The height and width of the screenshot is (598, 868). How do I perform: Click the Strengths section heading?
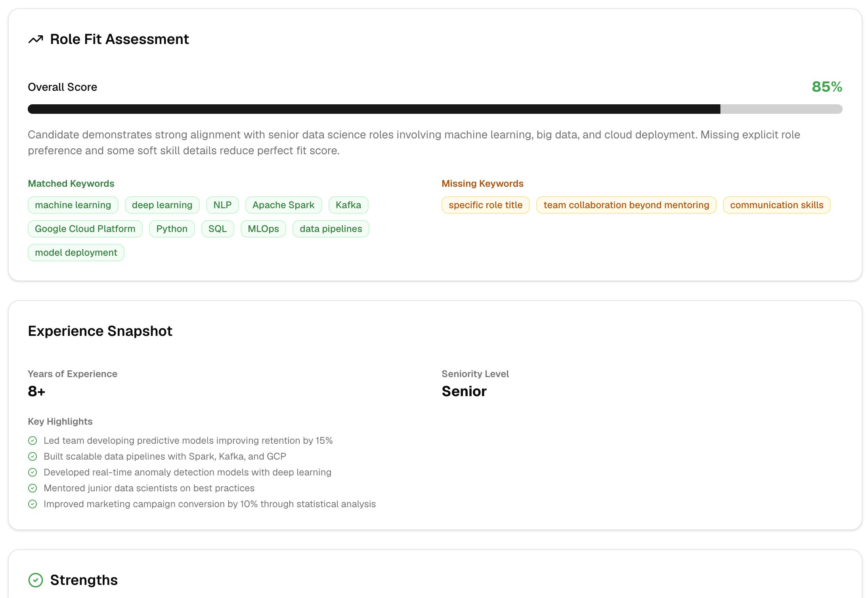click(x=84, y=580)
